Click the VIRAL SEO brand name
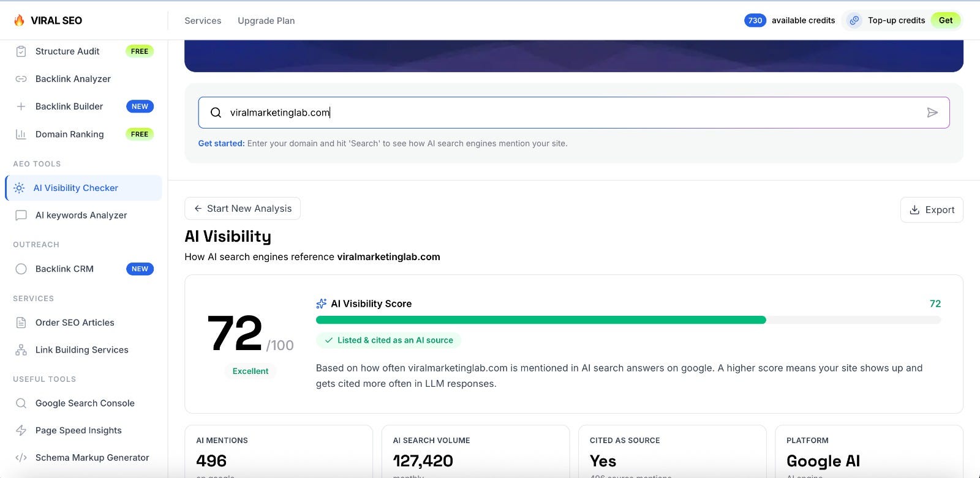The height and width of the screenshot is (478, 980). click(x=56, y=20)
